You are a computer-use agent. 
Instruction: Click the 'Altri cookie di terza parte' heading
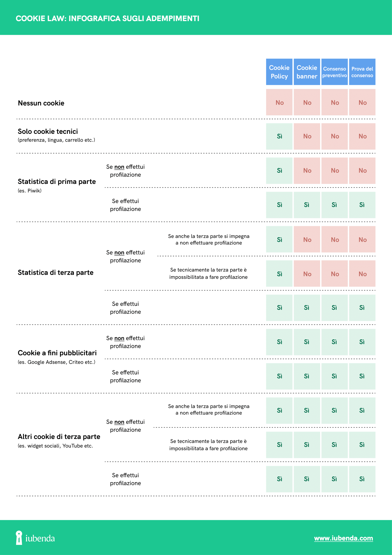[59, 437]
